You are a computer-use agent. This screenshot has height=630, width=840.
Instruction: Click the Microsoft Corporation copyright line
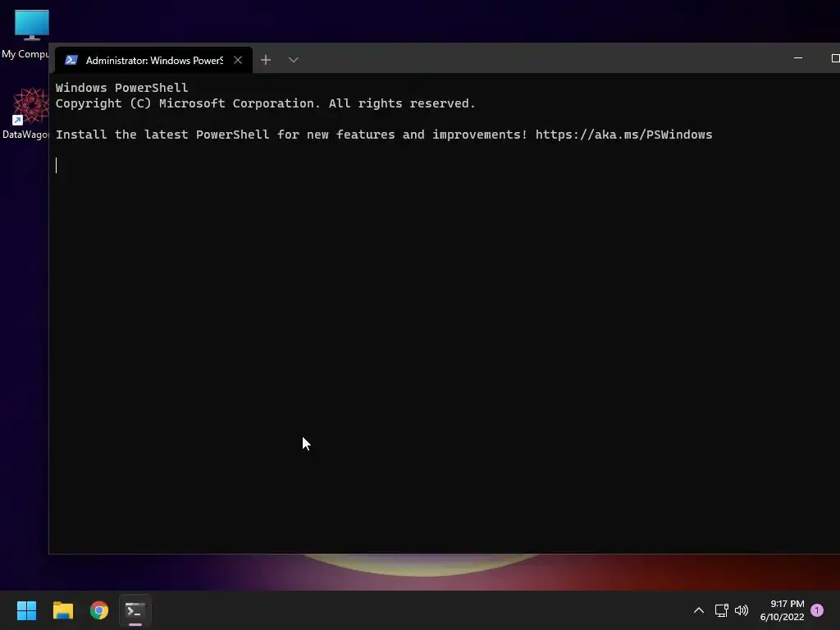tap(265, 103)
